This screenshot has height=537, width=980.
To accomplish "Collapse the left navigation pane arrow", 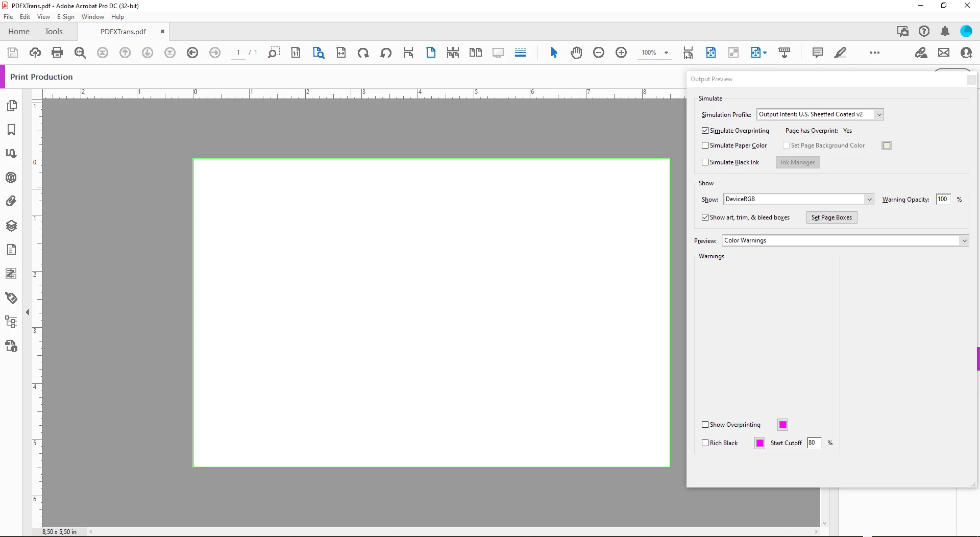I will pyautogui.click(x=28, y=312).
